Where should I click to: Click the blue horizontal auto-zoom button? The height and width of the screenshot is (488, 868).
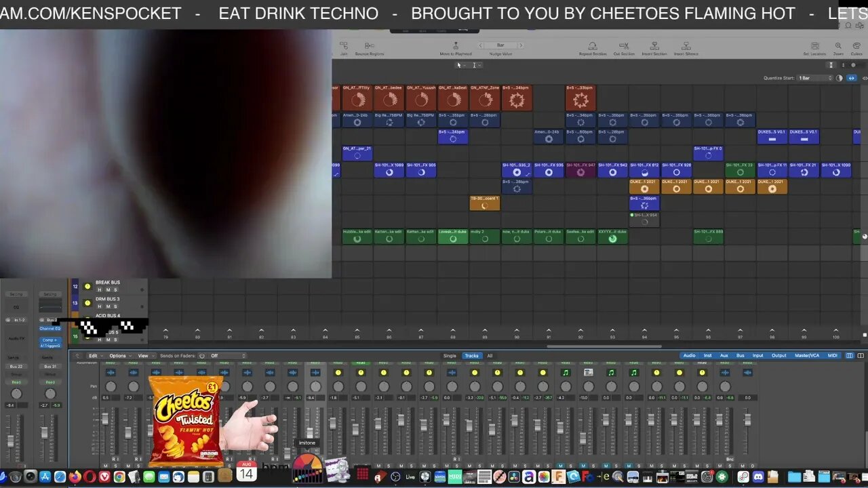[x=852, y=78]
